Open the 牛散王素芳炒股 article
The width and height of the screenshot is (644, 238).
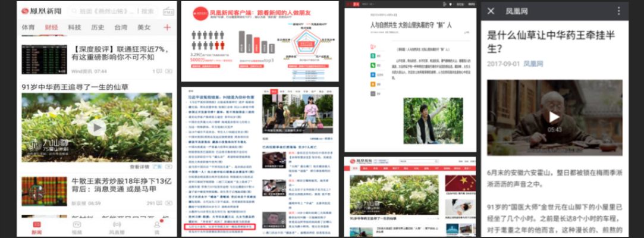(x=114, y=184)
